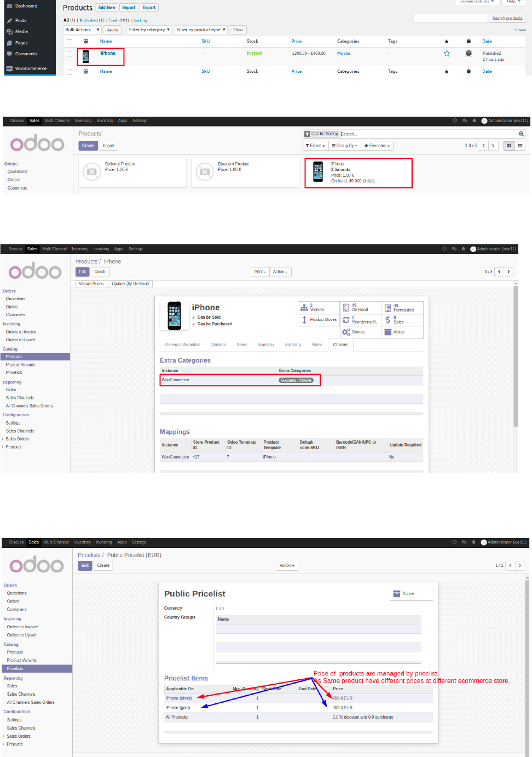Viewport: 532px width, 757px height.
Task: Click the WooCommerce icon in WordPress sidebar
Action: click(x=9, y=68)
